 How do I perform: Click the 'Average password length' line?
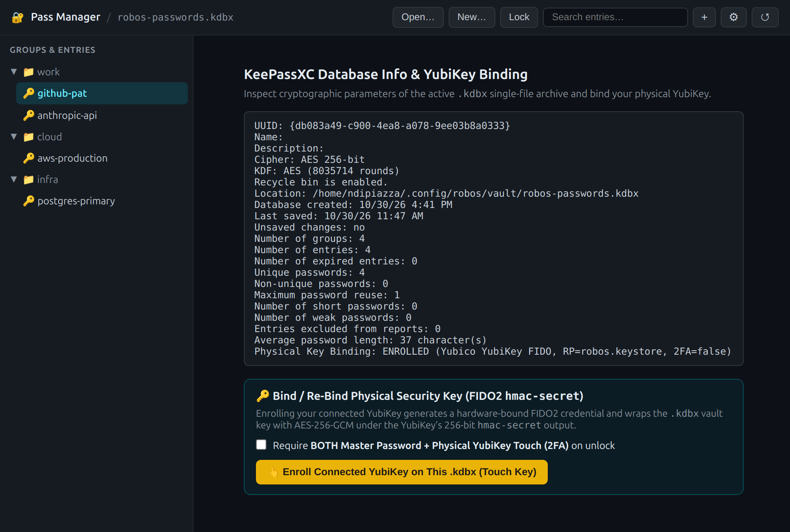click(x=370, y=340)
